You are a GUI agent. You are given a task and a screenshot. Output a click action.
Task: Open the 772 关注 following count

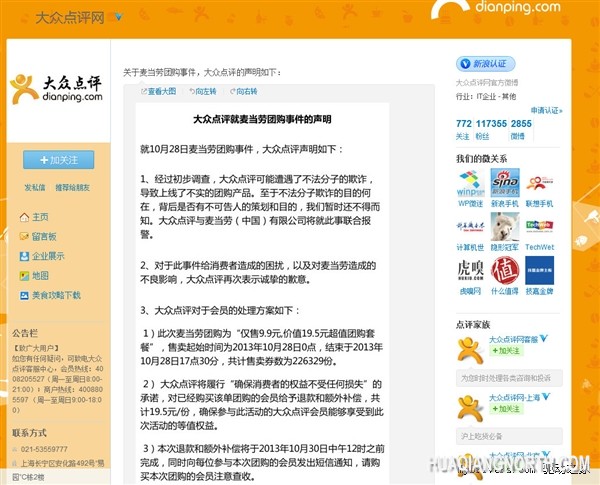(x=463, y=129)
